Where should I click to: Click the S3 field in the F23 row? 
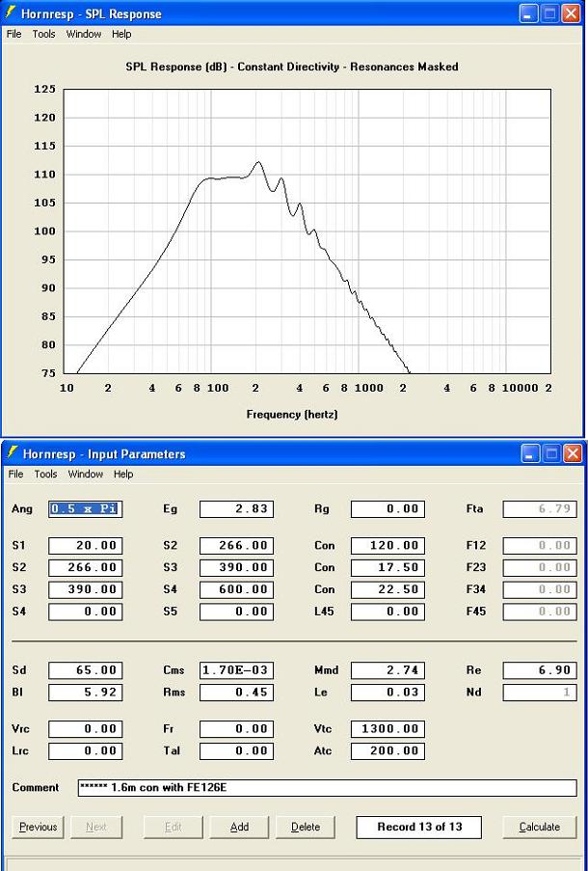tap(236, 568)
